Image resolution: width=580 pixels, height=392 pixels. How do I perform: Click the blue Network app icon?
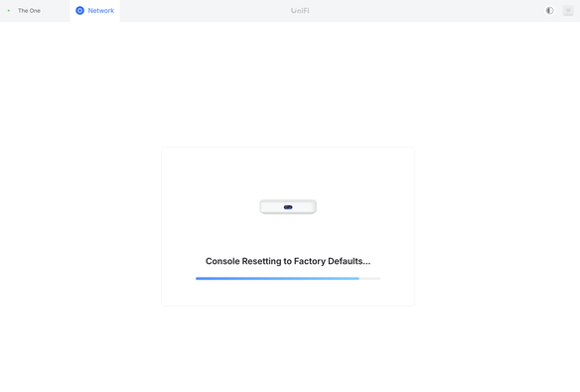click(x=79, y=11)
